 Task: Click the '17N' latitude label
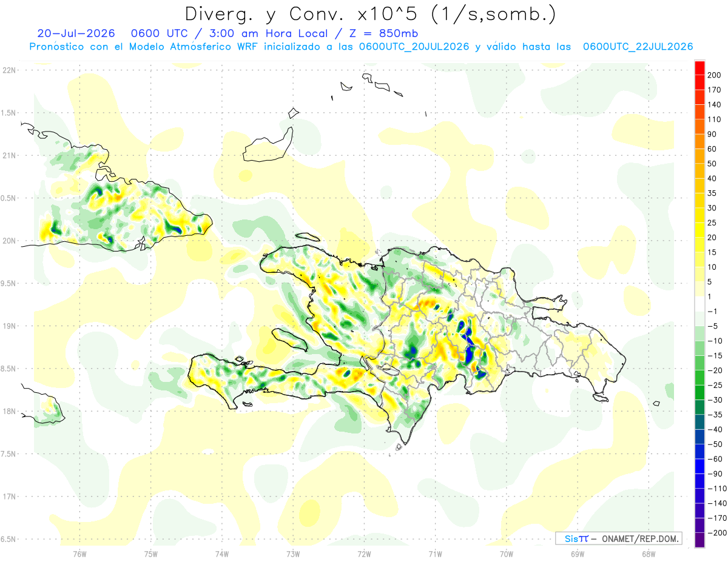pyautogui.click(x=9, y=497)
